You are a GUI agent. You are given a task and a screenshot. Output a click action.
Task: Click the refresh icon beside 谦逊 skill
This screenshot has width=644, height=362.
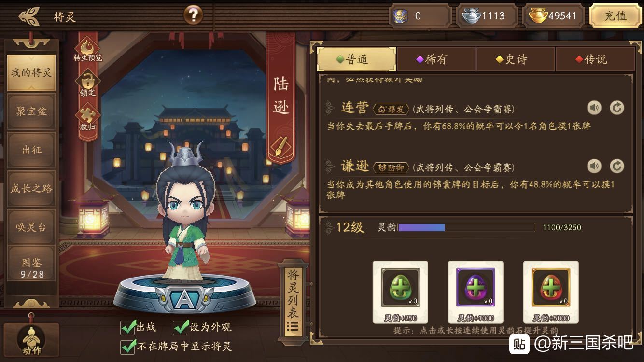[617, 167]
